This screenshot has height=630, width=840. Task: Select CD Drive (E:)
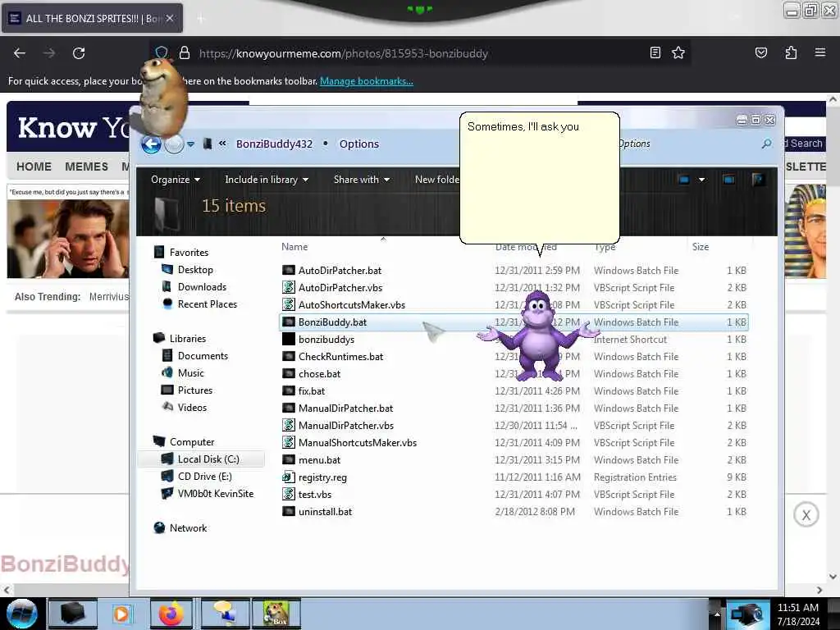[204, 477]
